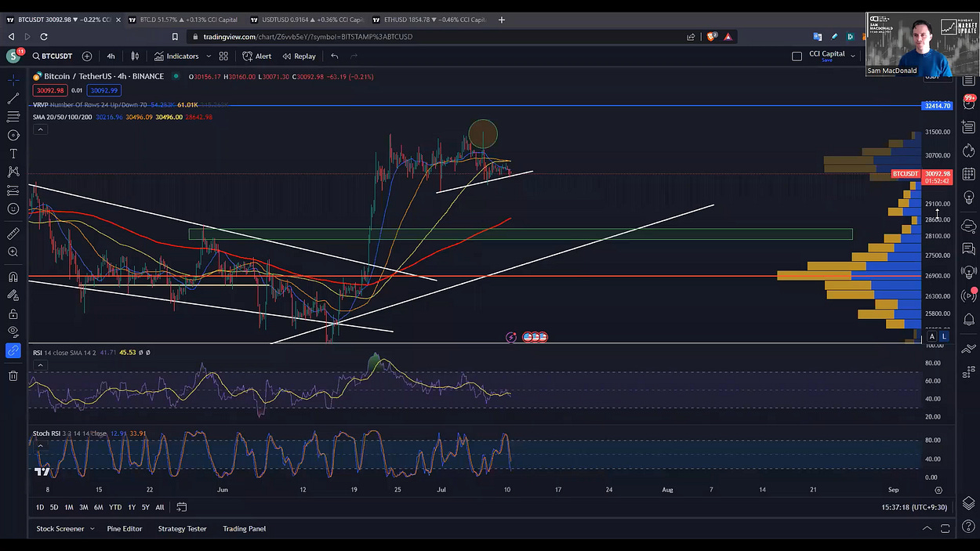Open the Alerts bell panel

pos(969,319)
